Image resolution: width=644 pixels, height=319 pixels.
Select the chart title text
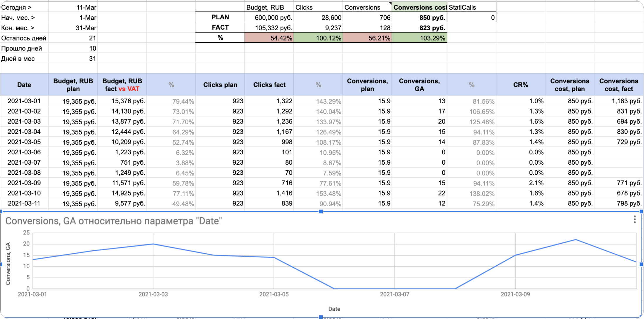pos(113,221)
